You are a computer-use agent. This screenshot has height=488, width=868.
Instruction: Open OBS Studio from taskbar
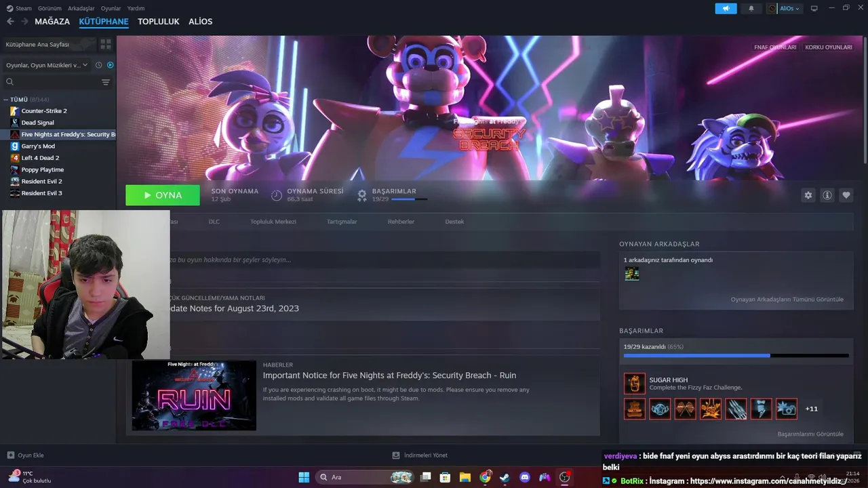pyautogui.click(x=564, y=477)
